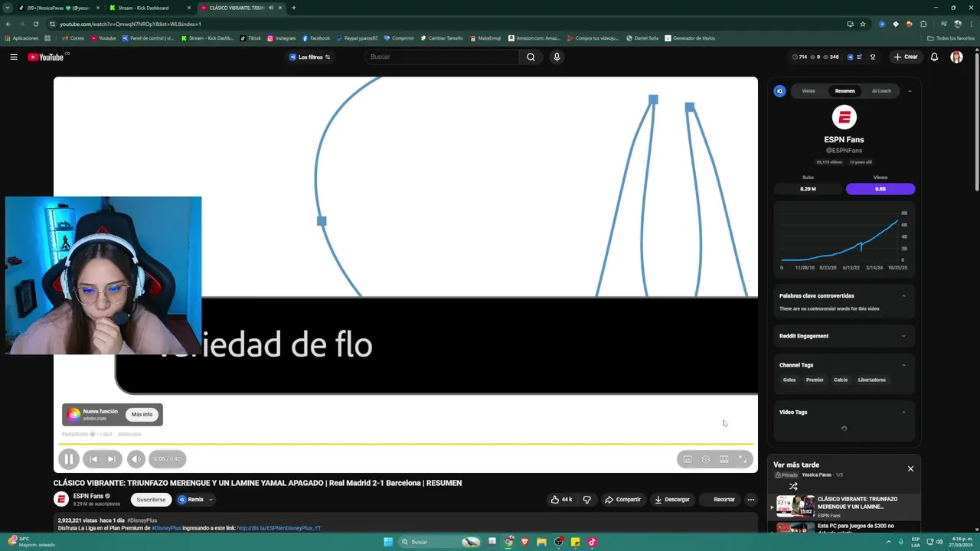Skip to the previous video

coord(93,459)
